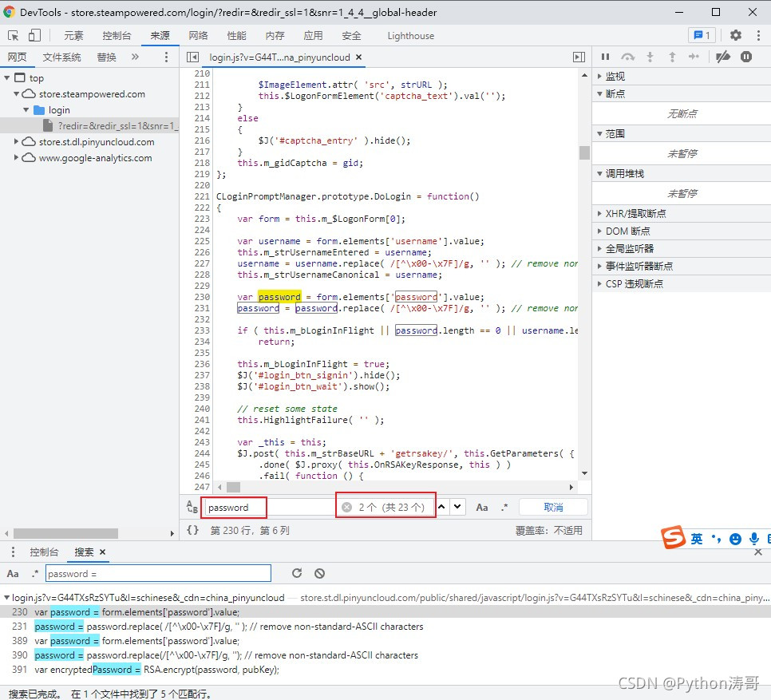Screen dimensions: 771x700
Task: Click the step over function icon
Action: click(628, 57)
